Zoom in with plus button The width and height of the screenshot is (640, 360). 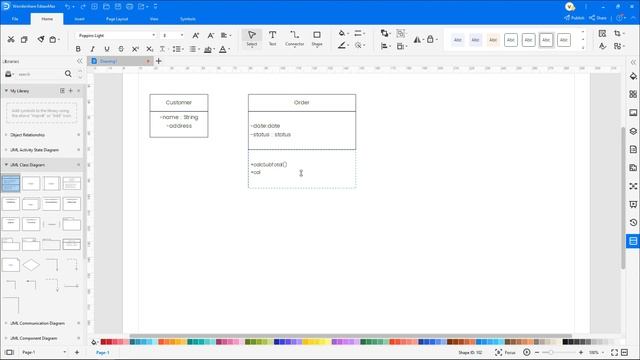tap(581, 352)
